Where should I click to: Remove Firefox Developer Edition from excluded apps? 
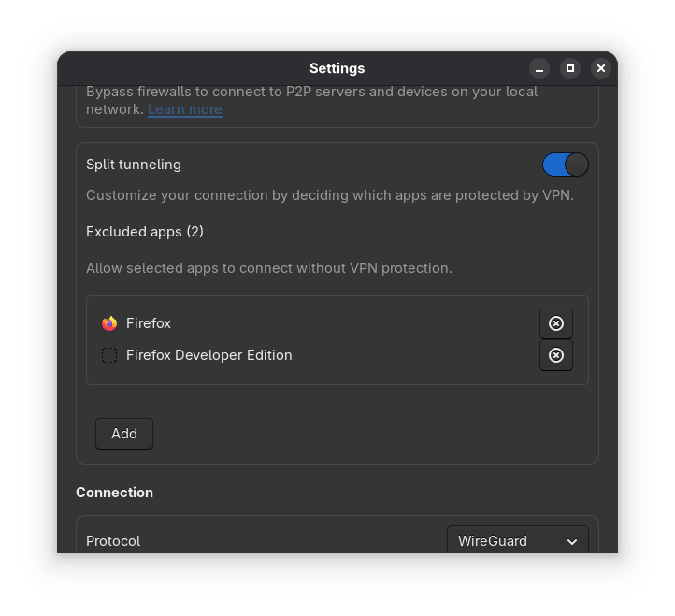coord(555,355)
